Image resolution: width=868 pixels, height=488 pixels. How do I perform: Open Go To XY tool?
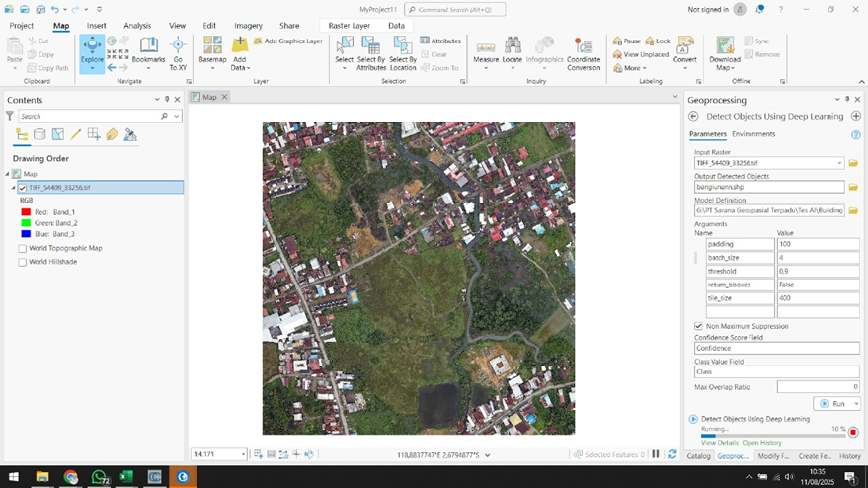click(178, 53)
